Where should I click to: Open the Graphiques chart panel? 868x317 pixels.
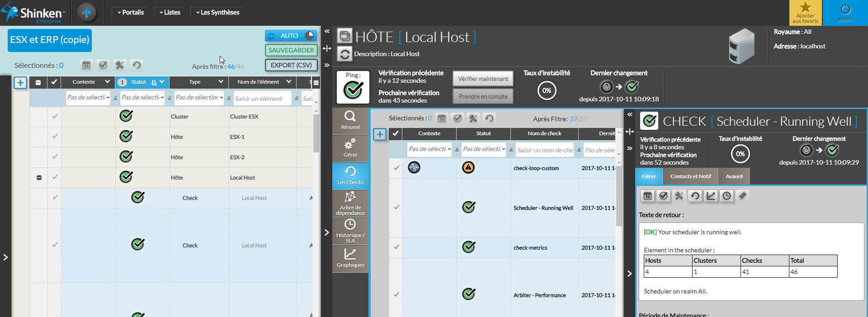350,258
